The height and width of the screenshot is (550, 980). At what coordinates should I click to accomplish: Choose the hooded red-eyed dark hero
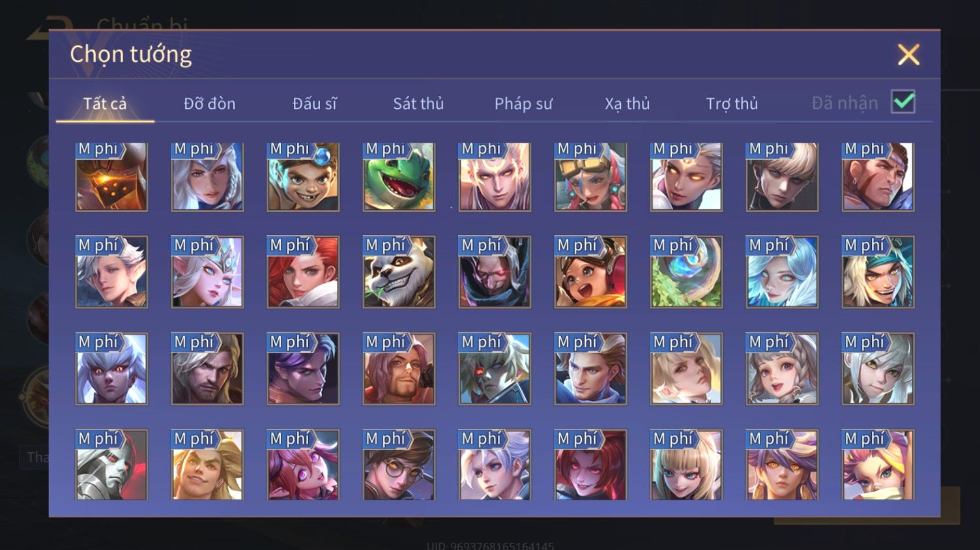pyautogui.click(x=495, y=272)
